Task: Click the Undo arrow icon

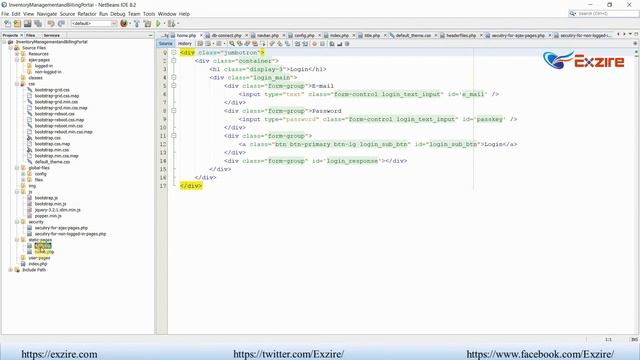Action: (51, 24)
